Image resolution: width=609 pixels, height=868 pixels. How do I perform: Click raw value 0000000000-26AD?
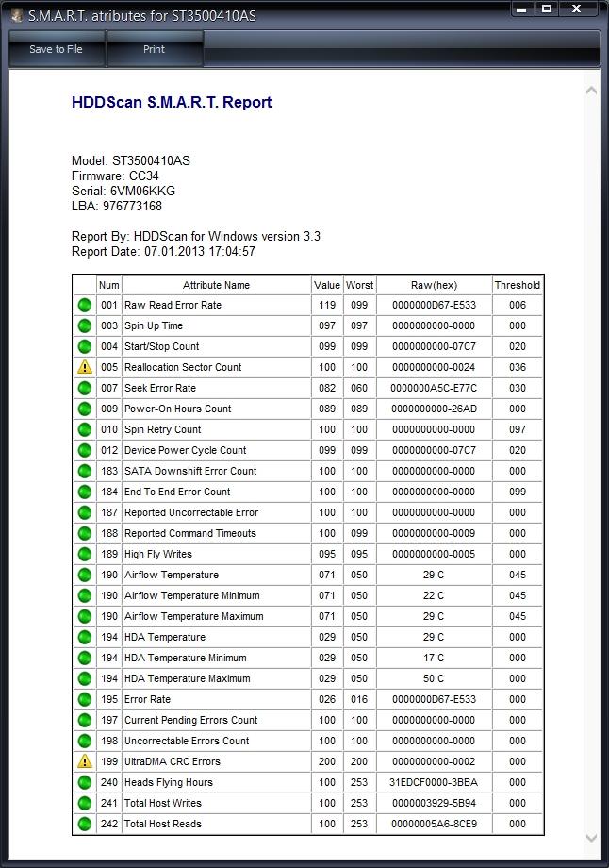pos(434,409)
